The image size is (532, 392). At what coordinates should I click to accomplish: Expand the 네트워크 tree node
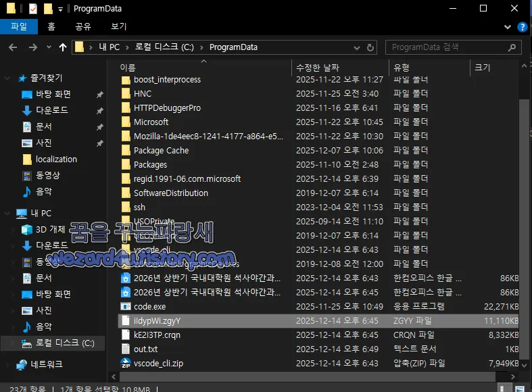[7, 365]
